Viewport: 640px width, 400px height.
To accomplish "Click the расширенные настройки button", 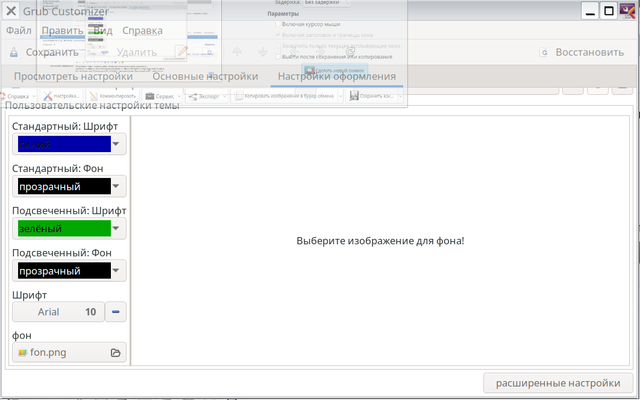I will (558, 383).
